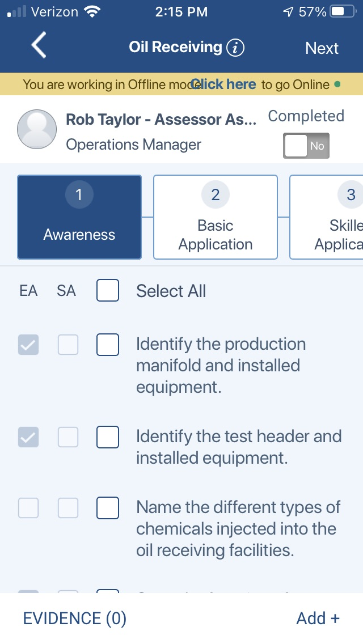Toggle SA checkbox for test header item
This screenshot has height=644, width=363.
coord(68,437)
